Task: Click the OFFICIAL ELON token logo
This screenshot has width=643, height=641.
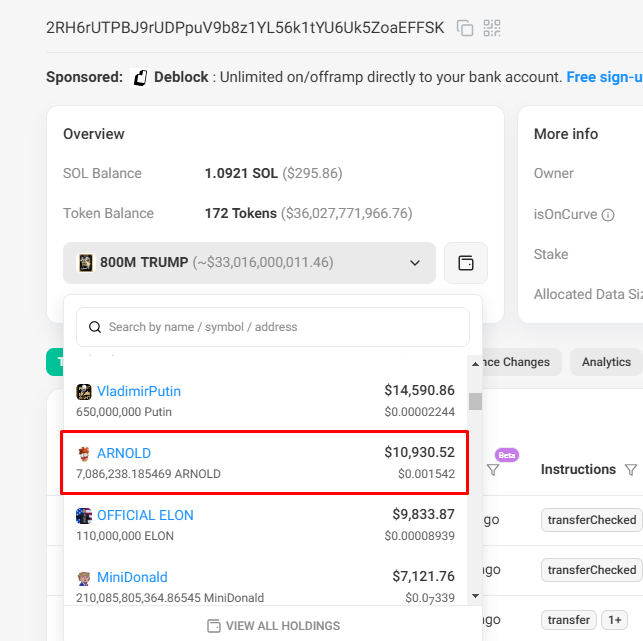Action: (84, 516)
